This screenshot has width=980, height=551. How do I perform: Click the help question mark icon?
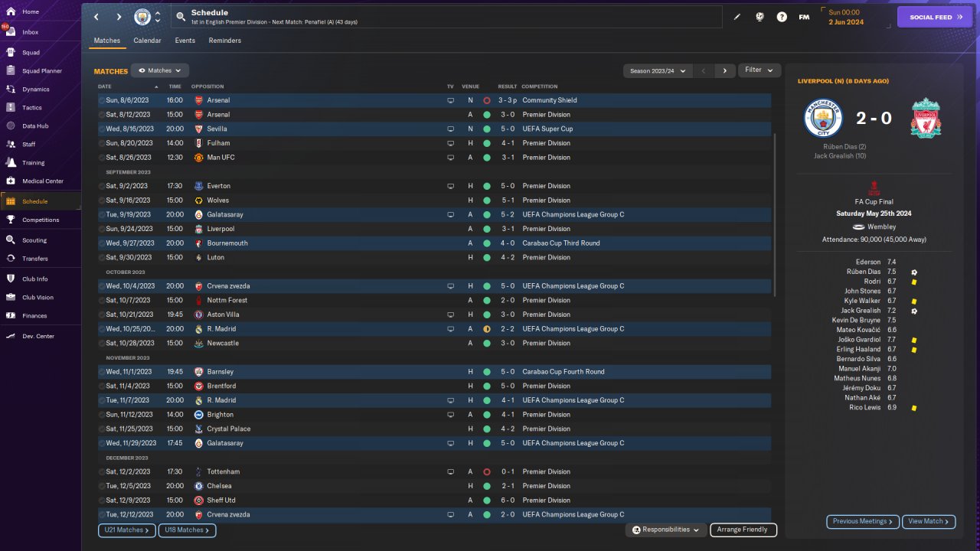[782, 17]
